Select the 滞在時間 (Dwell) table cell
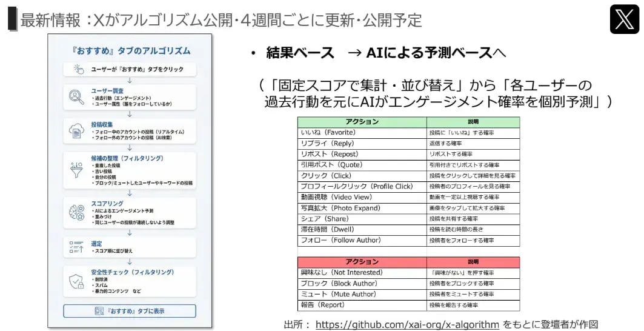This screenshot has width=644, height=331. coord(362,229)
